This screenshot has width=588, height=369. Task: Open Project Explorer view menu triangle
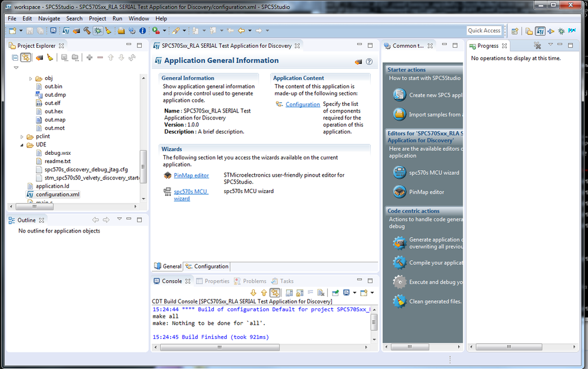16,68
